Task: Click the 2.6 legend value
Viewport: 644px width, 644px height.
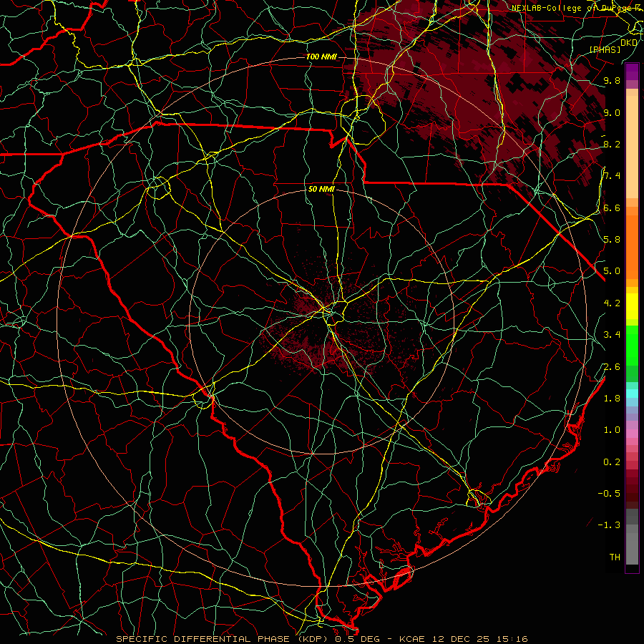Action: coord(612,367)
